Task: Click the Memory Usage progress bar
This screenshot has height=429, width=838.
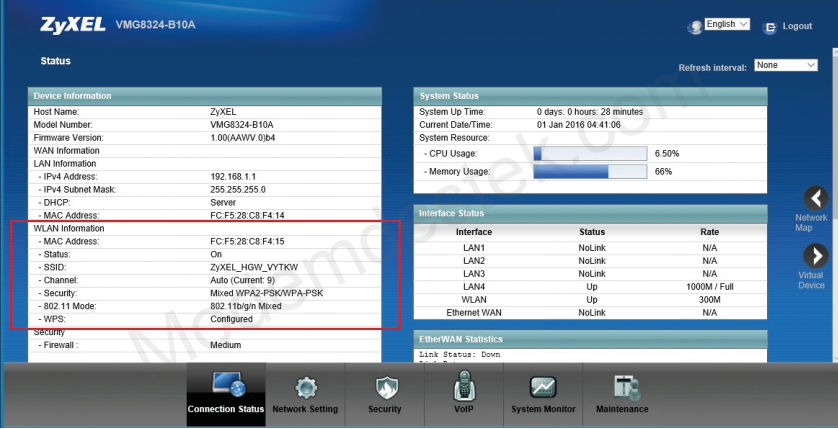Action: point(589,172)
